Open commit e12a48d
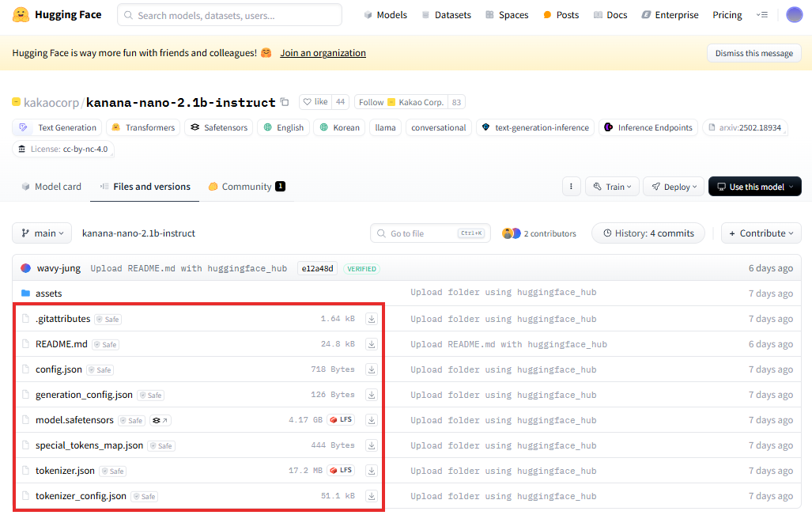This screenshot has width=812, height=515. coord(317,268)
